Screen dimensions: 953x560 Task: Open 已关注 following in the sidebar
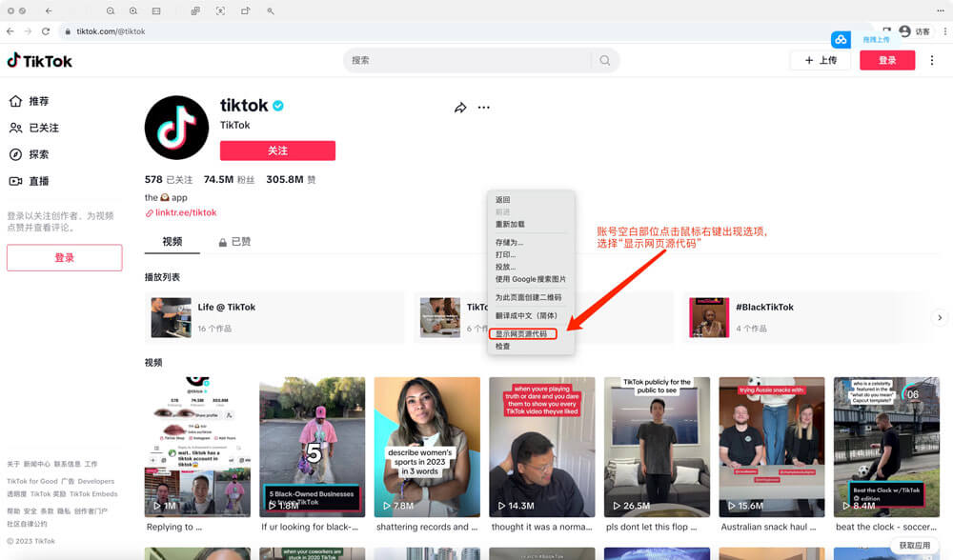[x=34, y=128]
